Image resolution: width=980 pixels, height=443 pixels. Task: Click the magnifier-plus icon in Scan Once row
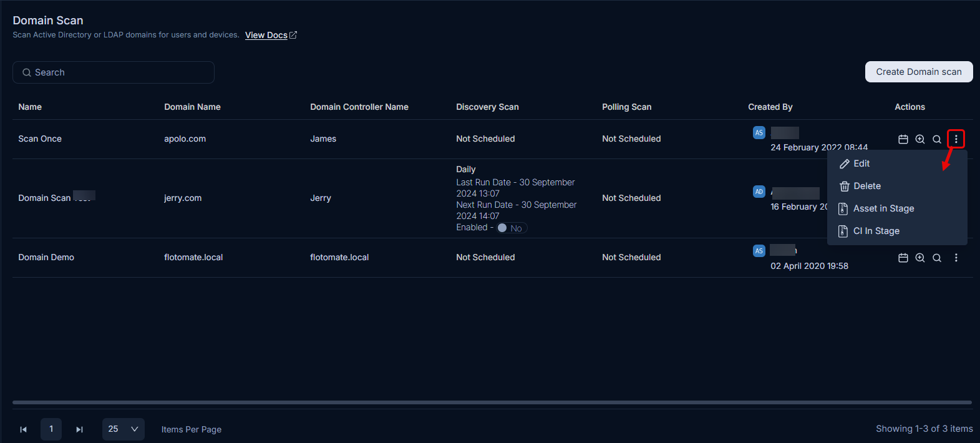point(920,139)
